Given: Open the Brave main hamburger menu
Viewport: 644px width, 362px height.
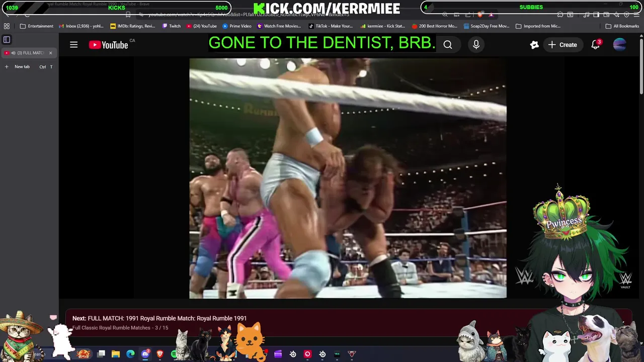Looking at the screenshot, I should coord(636,15).
